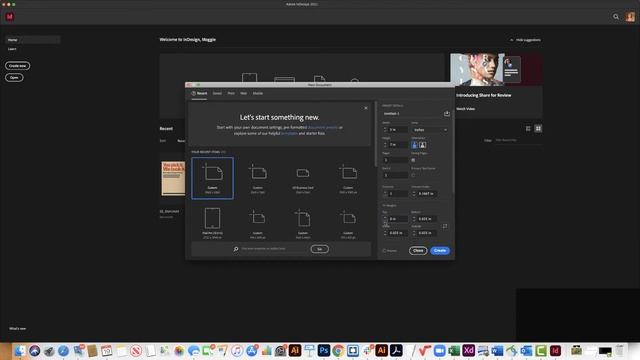The height and width of the screenshot is (360, 640).
Task: Click the Outside margin stepper arrows
Action: coord(414,233)
